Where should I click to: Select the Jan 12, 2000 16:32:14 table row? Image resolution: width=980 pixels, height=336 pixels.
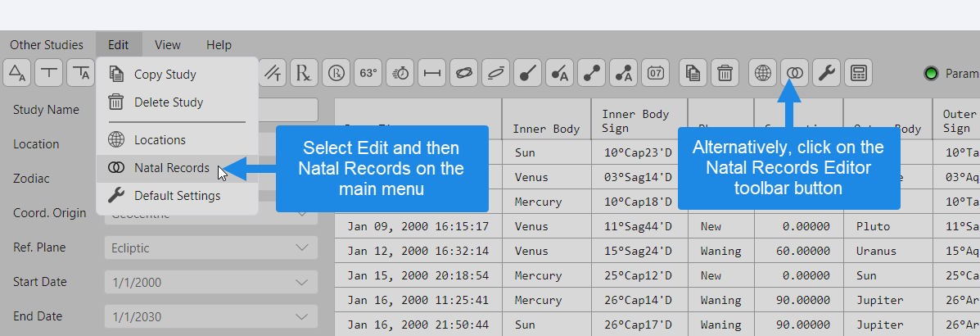point(418,252)
